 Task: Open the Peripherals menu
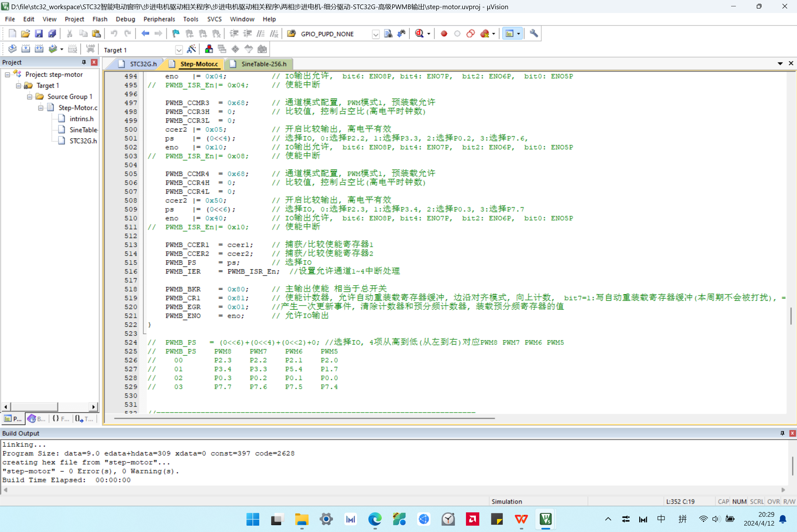159,19
